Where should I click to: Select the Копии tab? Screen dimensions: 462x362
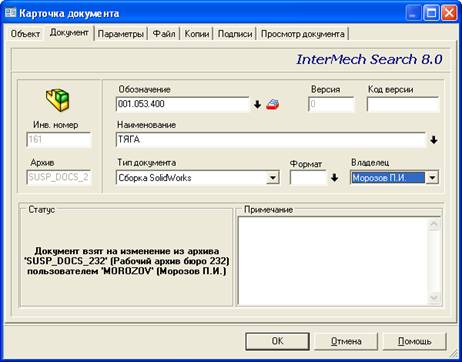tap(197, 34)
